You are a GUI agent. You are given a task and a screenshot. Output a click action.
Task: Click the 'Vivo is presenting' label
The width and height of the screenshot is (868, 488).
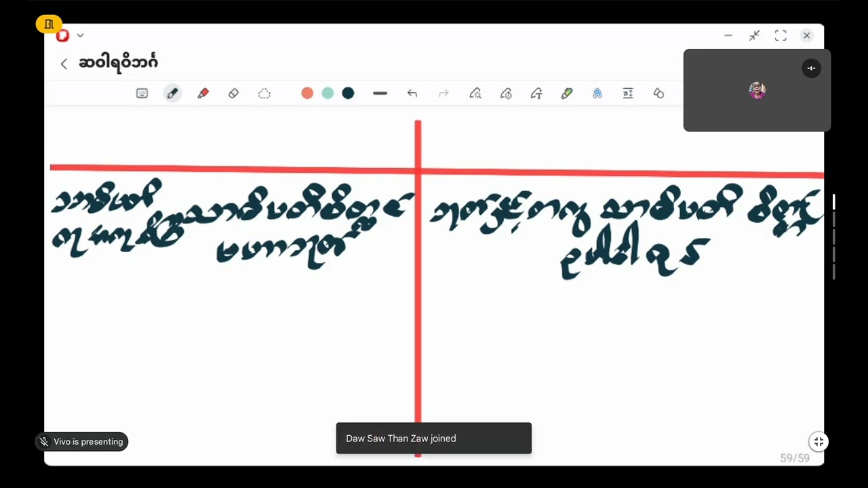88,442
